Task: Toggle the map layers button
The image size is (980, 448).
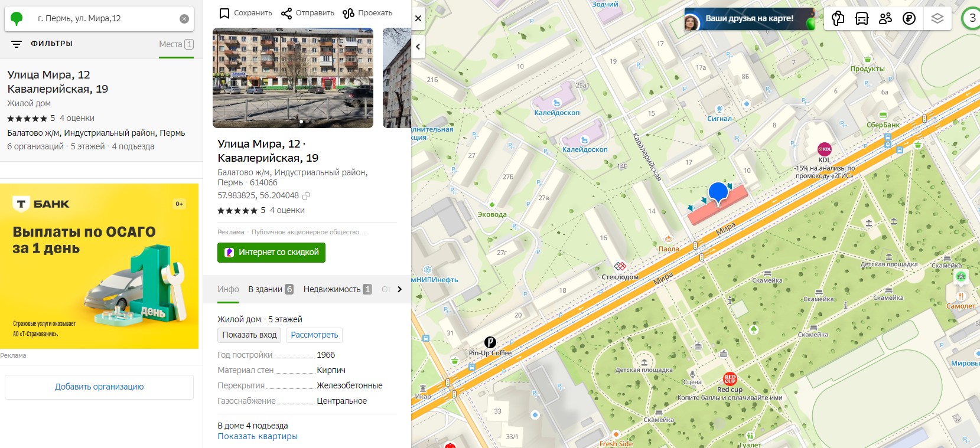Action: tap(937, 18)
